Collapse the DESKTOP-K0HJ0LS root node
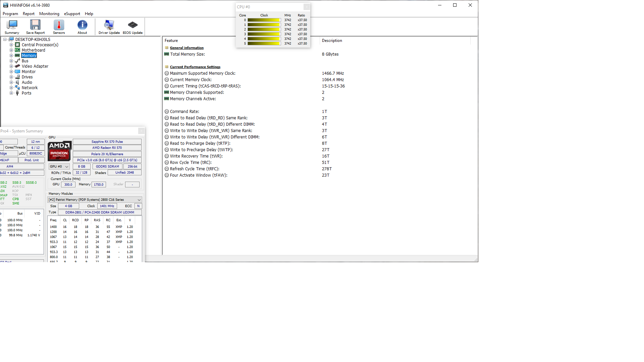The image size is (644, 362). [5, 40]
